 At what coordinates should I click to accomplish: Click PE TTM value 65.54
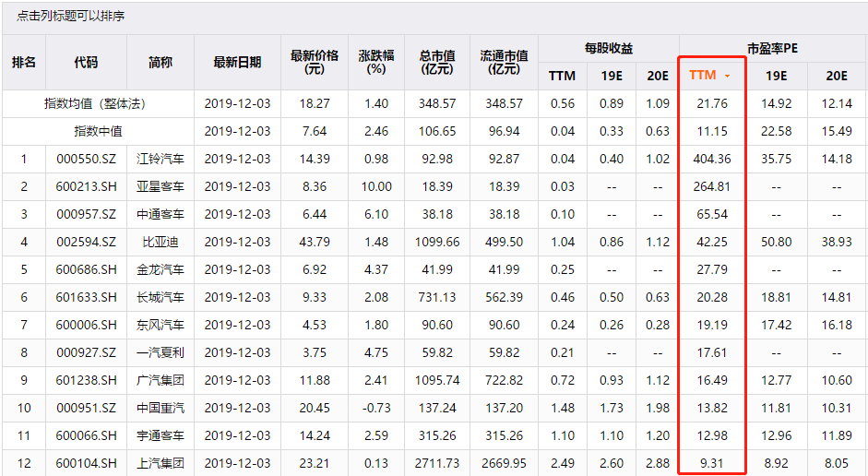[712, 214]
